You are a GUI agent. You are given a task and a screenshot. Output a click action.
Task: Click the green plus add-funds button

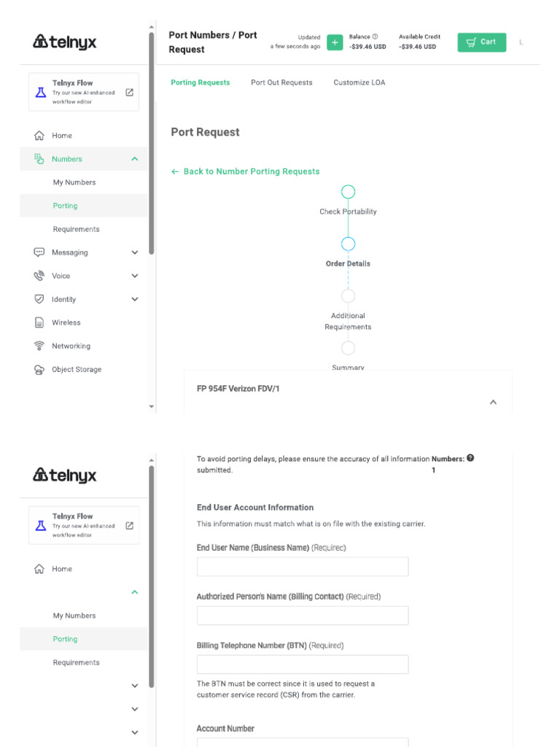click(335, 42)
